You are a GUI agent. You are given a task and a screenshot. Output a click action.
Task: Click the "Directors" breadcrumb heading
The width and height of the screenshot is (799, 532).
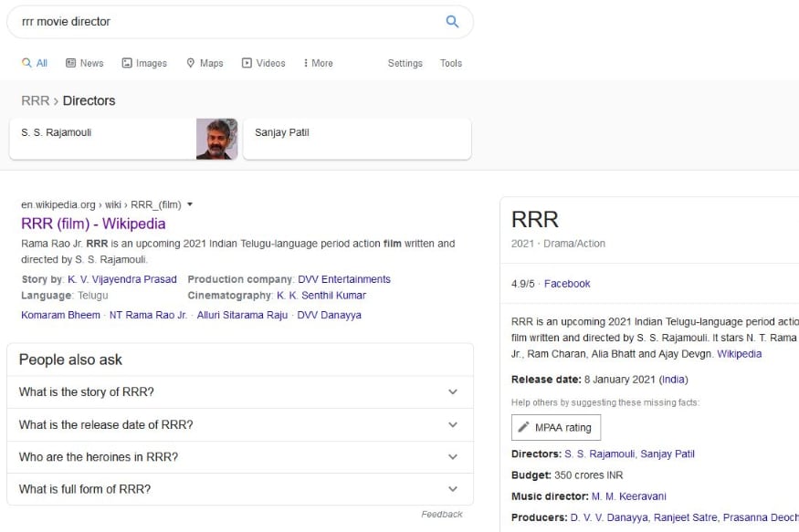coord(89,100)
